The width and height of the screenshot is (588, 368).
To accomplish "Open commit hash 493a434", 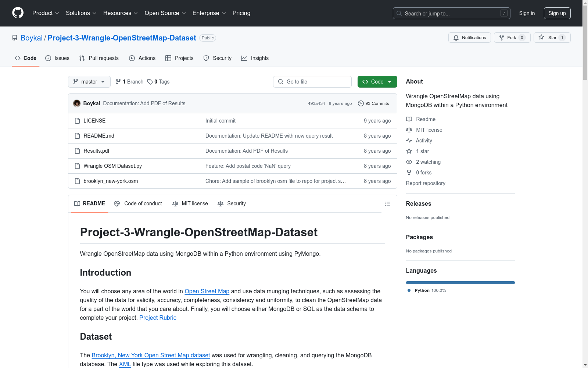I will tap(316, 103).
